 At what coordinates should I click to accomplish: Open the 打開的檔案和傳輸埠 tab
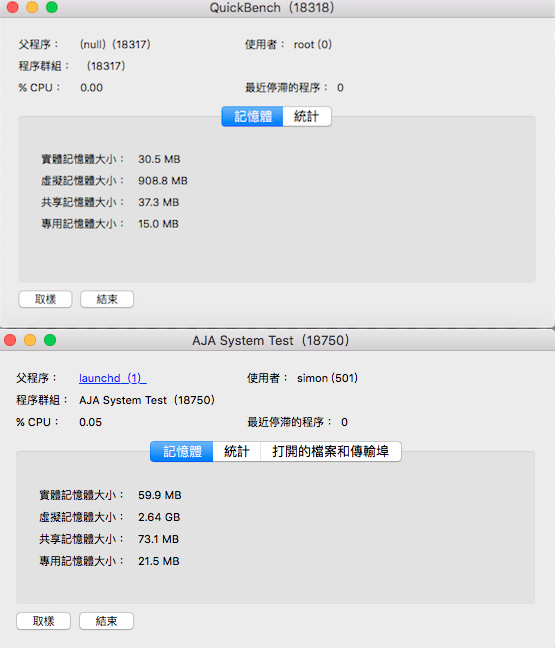coord(331,451)
